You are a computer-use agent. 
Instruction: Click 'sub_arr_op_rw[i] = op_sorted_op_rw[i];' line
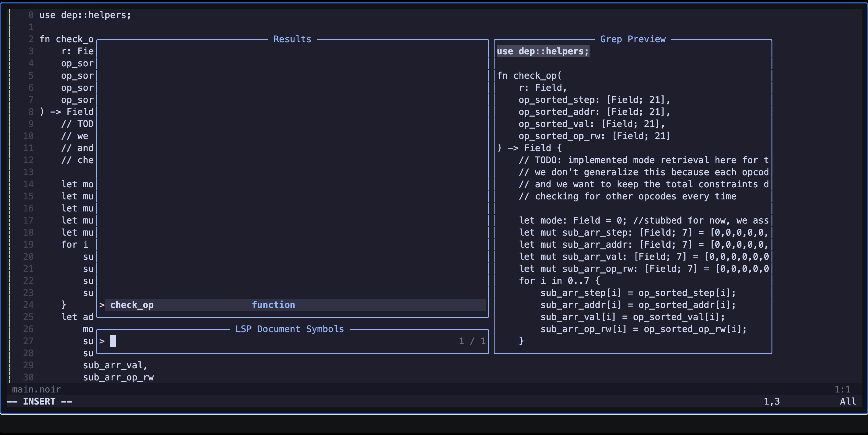(x=644, y=329)
